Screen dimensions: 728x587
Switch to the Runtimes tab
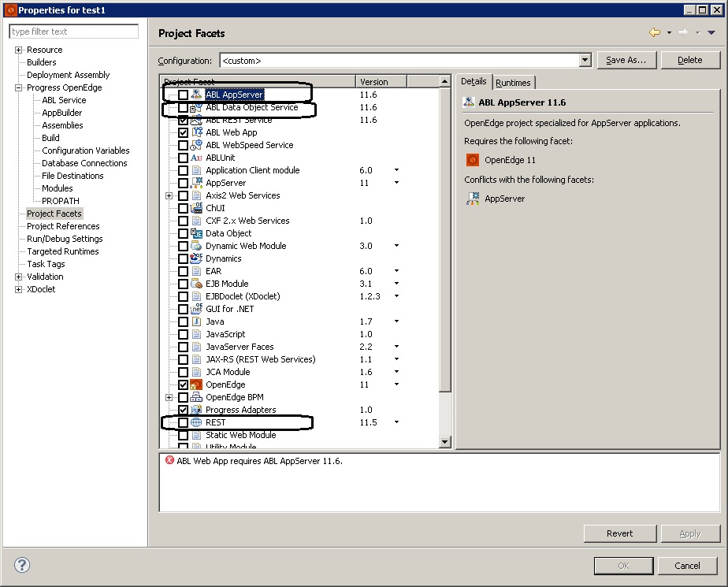point(513,83)
